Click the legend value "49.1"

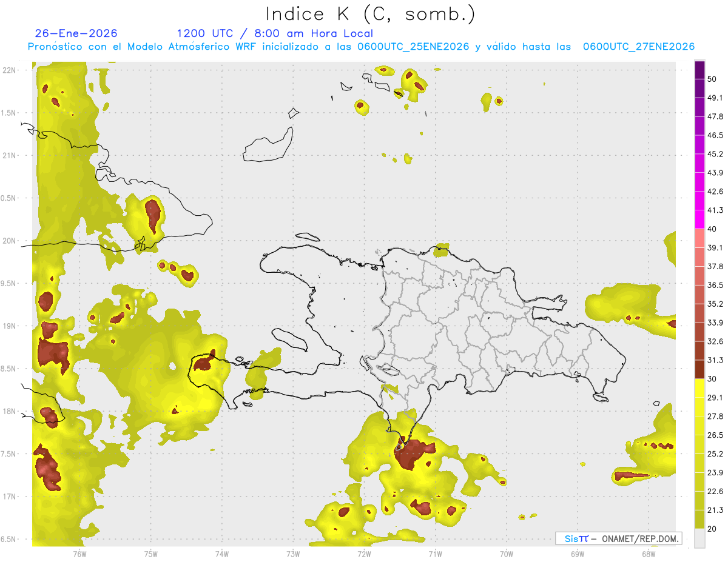point(715,98)
